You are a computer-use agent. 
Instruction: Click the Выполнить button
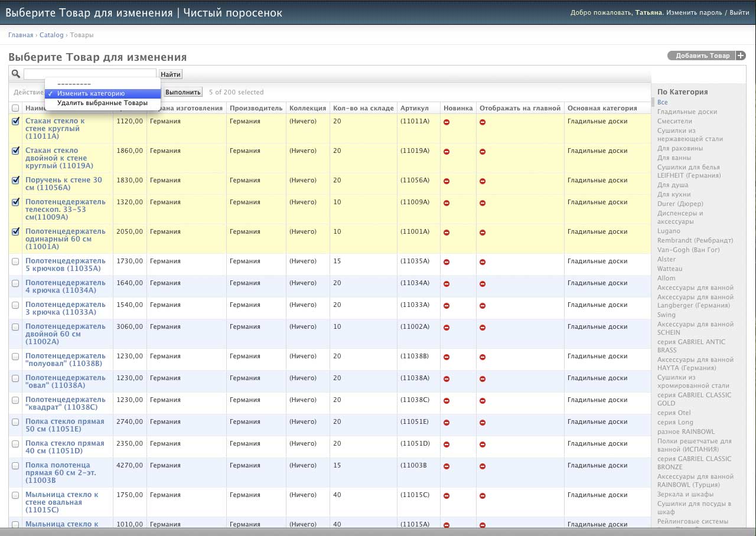click(x=183, y=92)
